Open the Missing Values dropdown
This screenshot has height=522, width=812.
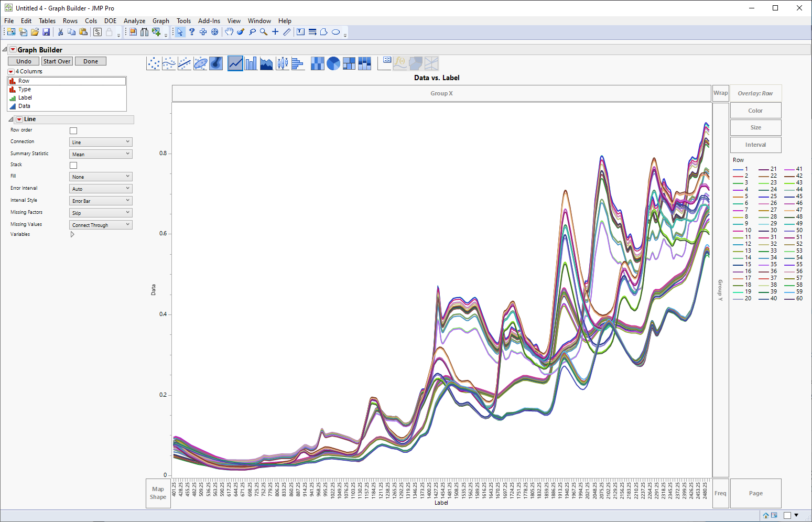(x=100, y=224)
